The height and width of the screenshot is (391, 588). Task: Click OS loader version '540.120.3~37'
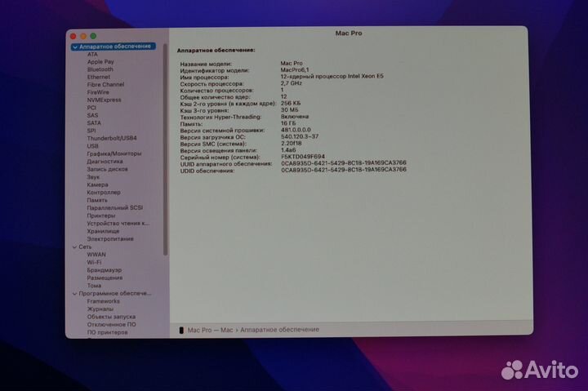click(x=300, y=136)
